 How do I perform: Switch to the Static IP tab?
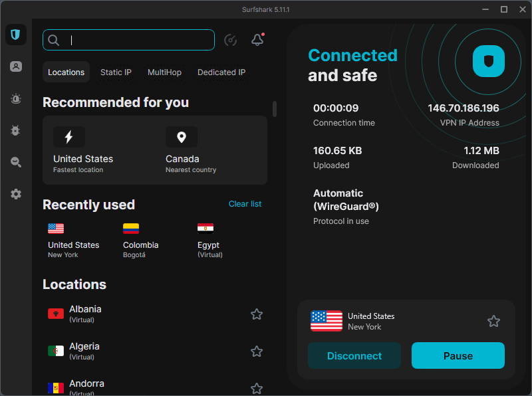pyautogui.click(x=116, y=72)
